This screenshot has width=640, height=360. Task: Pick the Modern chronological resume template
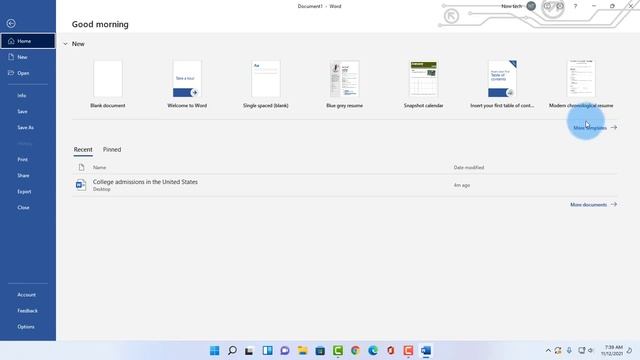pos(581,84)
